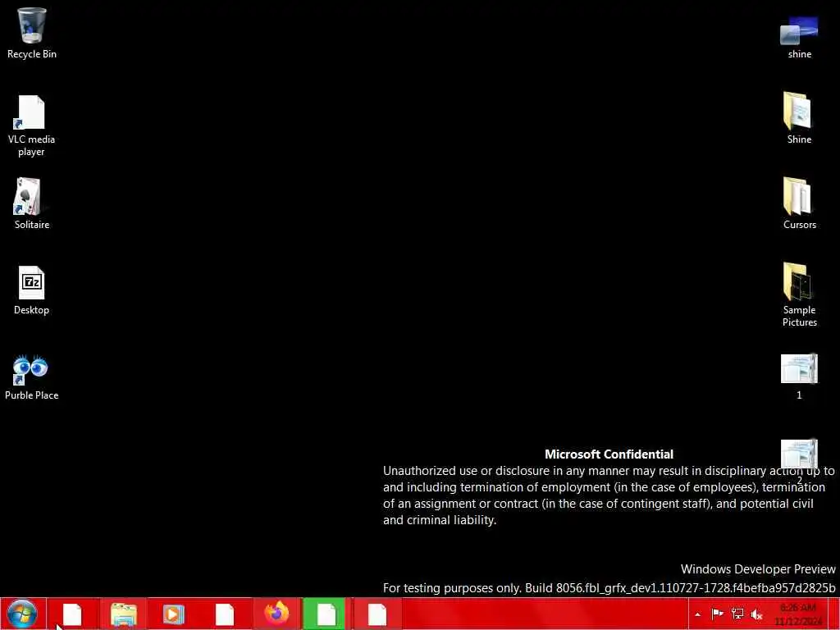Open the taskbar clock and date
Screen dimensions: 840x630
point(798,614)
